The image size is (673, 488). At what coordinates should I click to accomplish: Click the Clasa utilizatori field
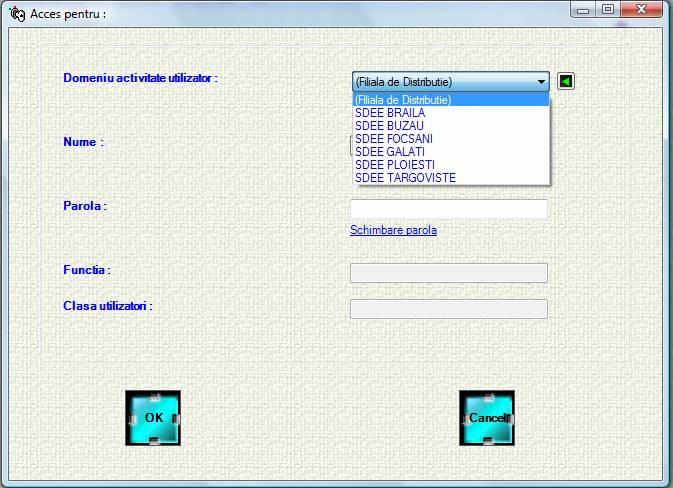pos(449,309)
